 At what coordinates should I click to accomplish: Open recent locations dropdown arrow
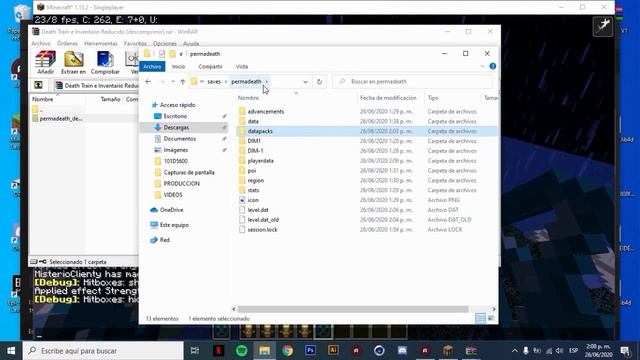(x=173, y=82)
